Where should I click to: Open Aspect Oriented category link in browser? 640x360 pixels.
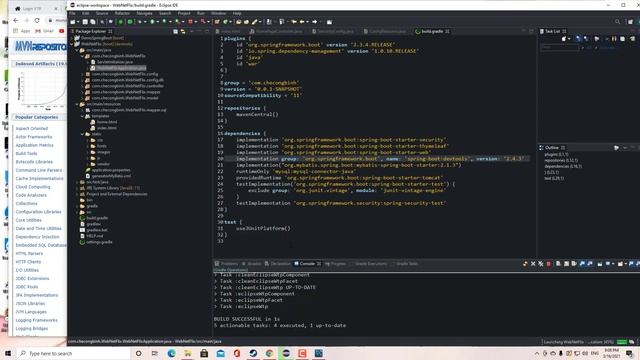pyautogui.click(x=32, y=129)
